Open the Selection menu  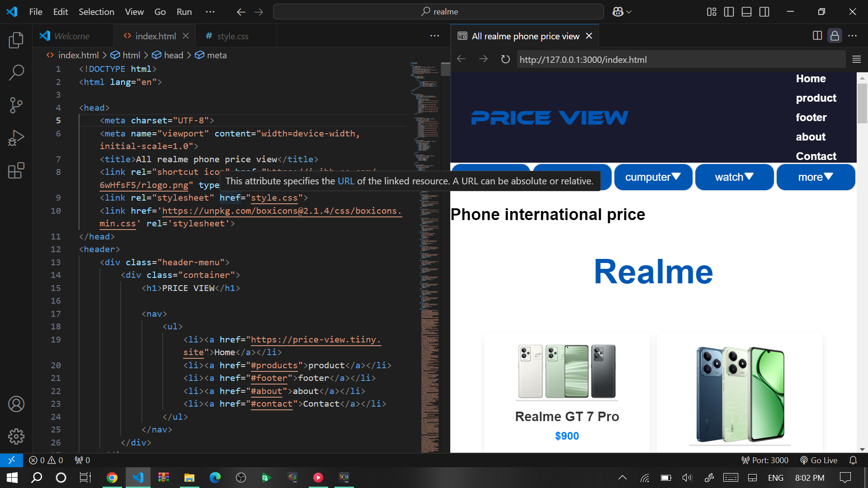pyautogui.click(x=96, y=12)
